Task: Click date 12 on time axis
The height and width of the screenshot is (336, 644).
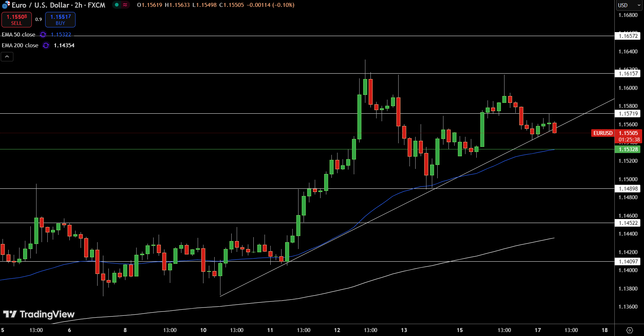Action: pyautogui.click(x=337, y=330)
